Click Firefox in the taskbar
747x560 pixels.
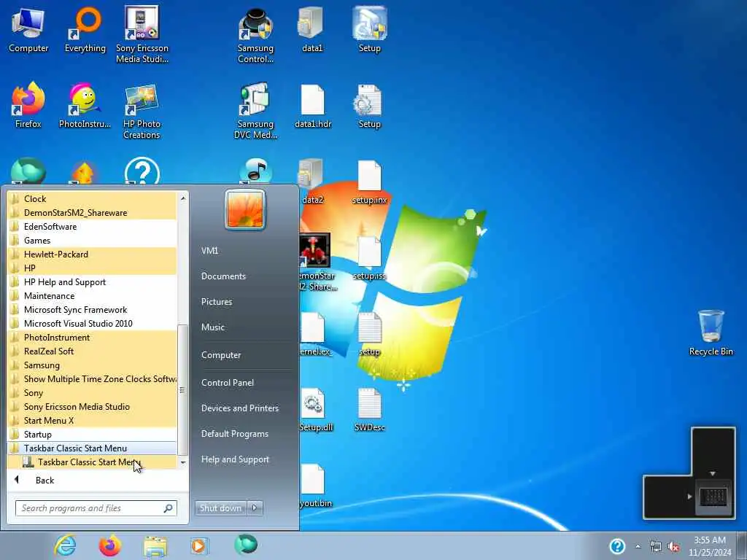(x=110, y=545)
